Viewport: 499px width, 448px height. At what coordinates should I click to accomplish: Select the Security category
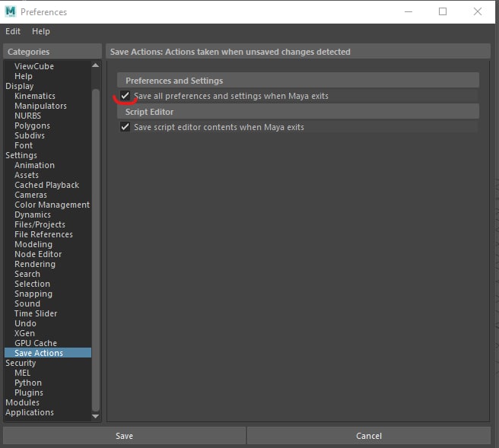click(x=21, y=363)
